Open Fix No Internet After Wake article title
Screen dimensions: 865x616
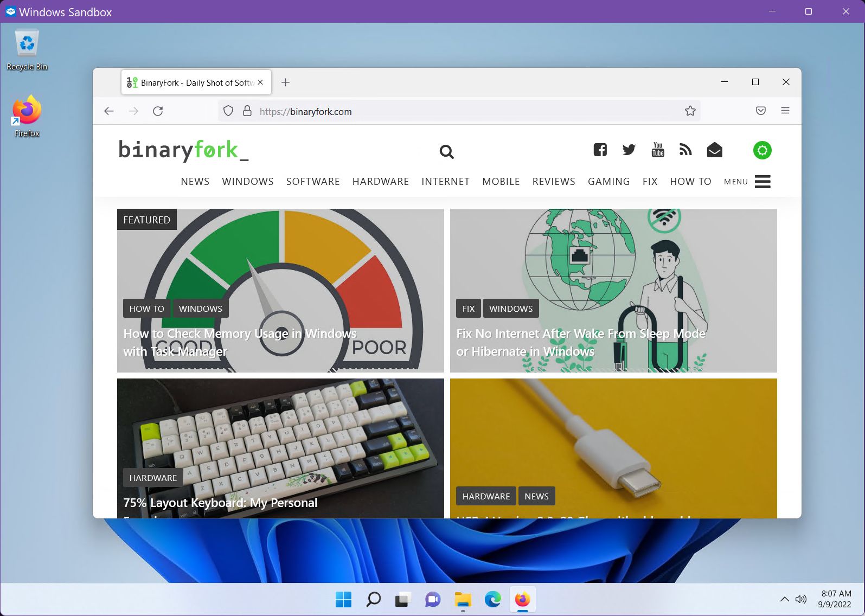point(581,343)
